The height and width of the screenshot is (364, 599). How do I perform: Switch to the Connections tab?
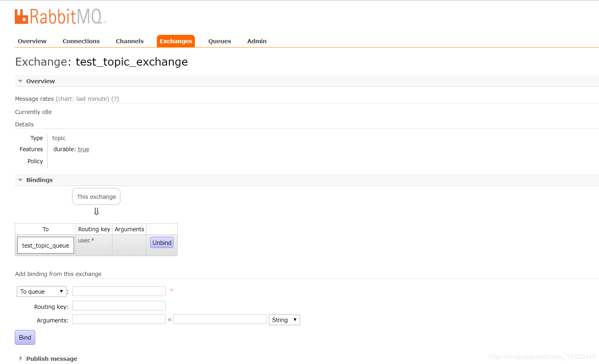(81, 41)
